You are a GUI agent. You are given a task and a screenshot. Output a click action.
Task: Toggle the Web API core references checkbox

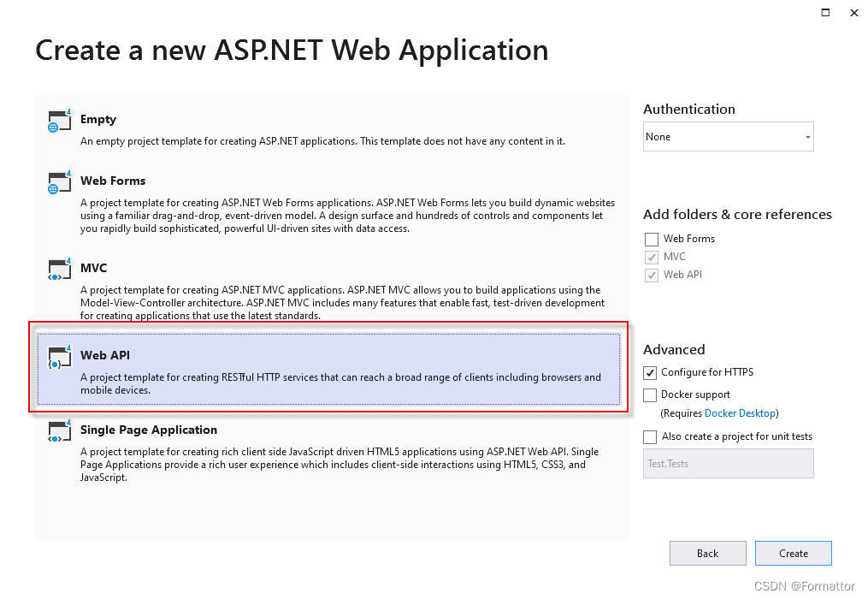coord(652,275)
